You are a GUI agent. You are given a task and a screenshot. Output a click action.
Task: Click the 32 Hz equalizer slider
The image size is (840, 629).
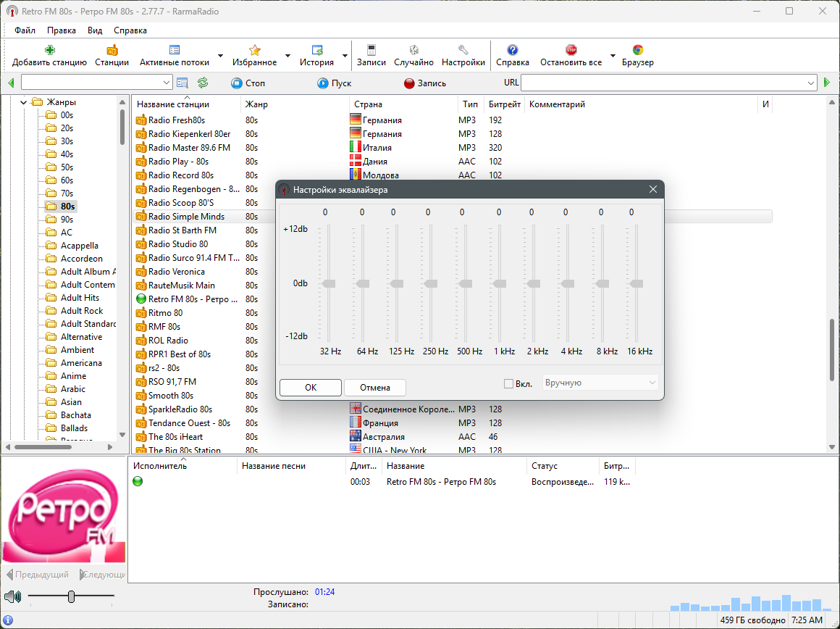tap(328, 283)
